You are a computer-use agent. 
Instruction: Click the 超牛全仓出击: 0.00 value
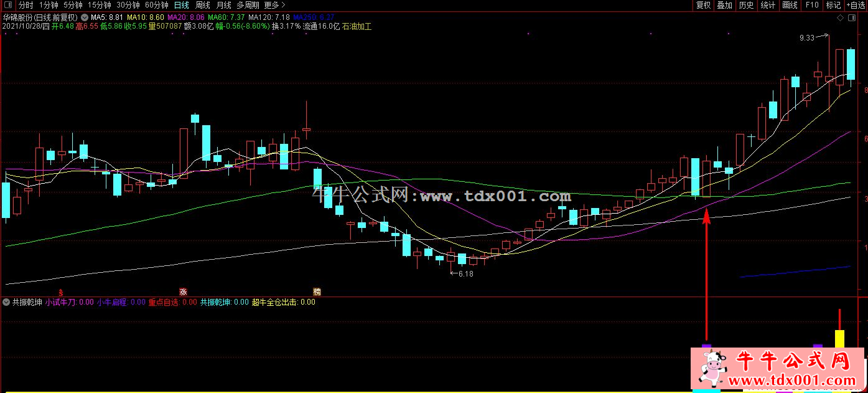point(283,302)
